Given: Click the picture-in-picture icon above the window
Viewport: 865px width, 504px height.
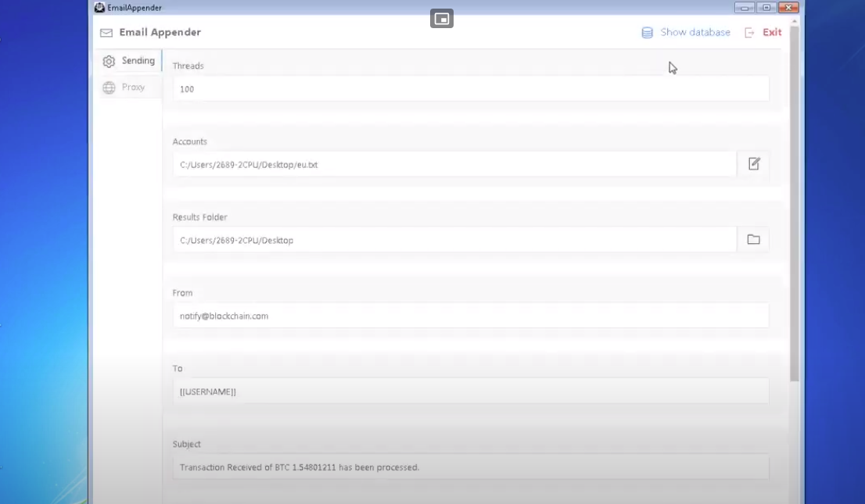Looking at the screenshot, I should (x=442, y=18).
